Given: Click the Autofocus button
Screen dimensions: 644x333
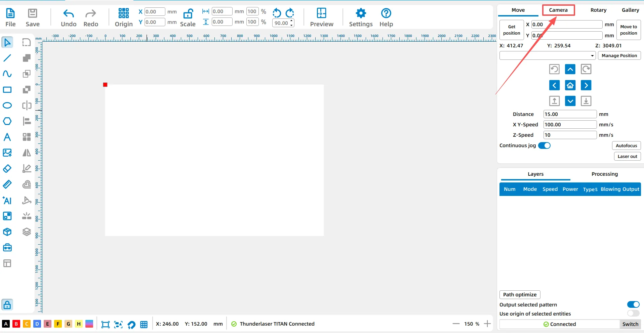Looking at the screenshot, I should coord(626,145).
